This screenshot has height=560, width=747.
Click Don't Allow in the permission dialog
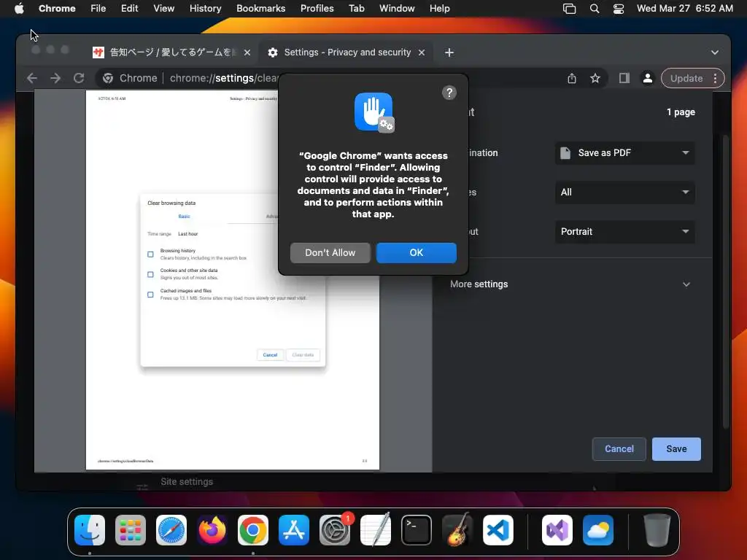pos(330,252)
